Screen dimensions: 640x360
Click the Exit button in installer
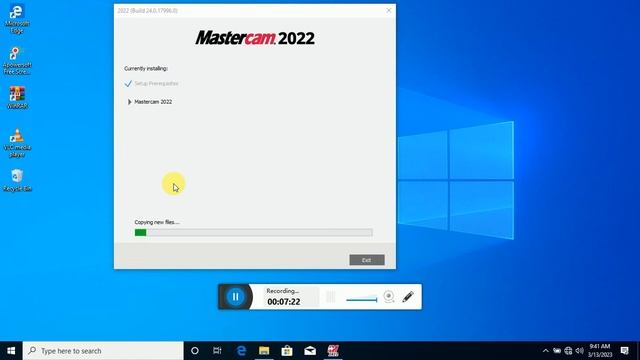pyautogui.click(x=367, y=260)
